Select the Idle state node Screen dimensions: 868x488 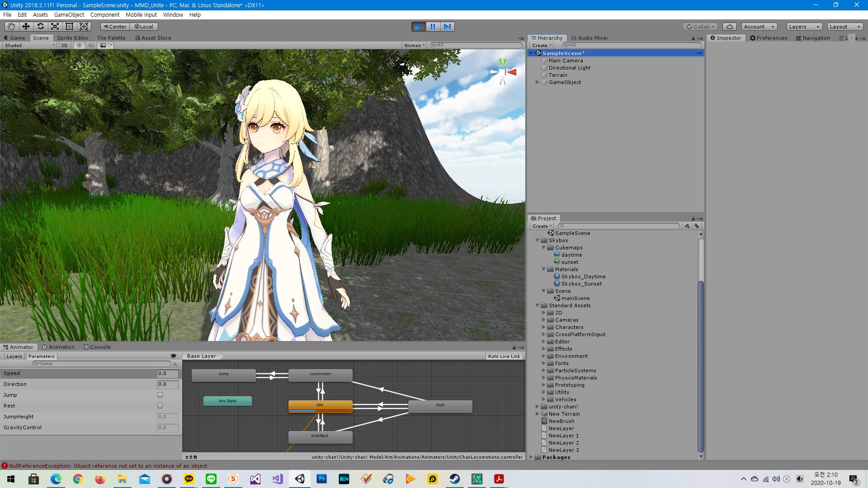320,407
